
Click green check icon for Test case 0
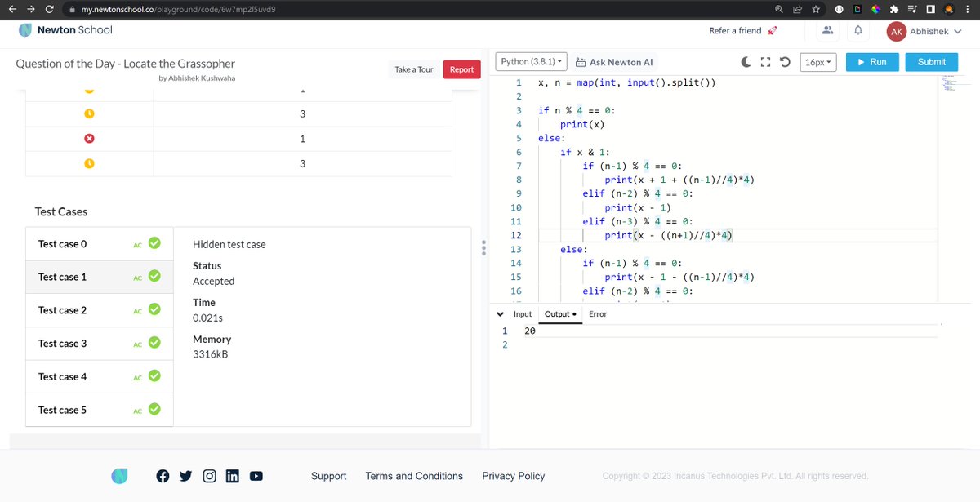pos(154,243)
